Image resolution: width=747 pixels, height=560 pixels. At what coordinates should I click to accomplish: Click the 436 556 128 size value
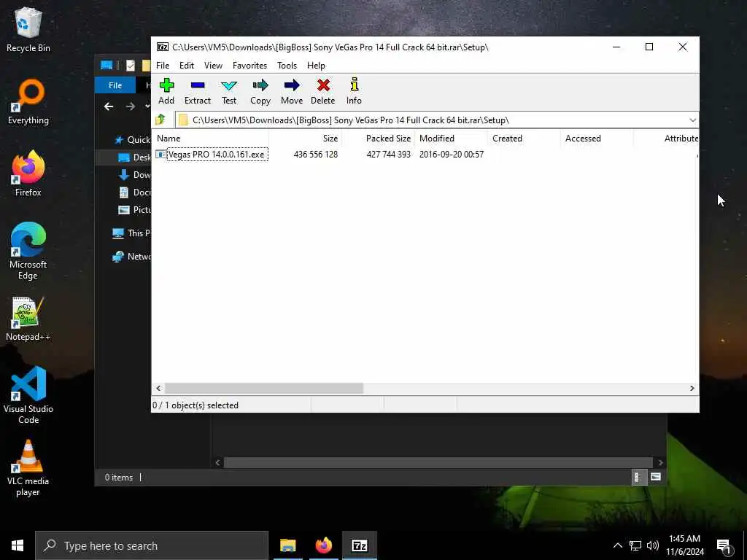[x=315, y=155]
